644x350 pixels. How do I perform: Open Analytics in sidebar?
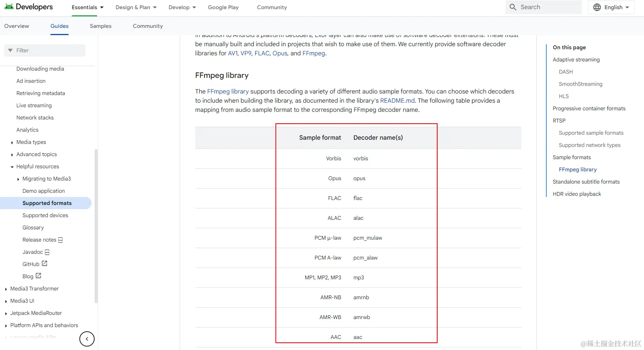coord(27,130)
